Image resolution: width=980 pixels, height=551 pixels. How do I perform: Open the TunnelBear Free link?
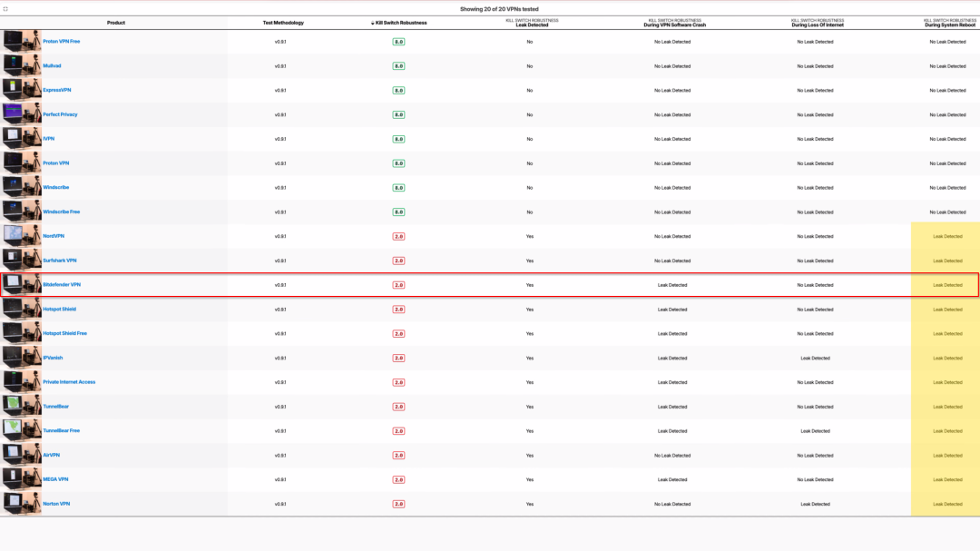62,431
